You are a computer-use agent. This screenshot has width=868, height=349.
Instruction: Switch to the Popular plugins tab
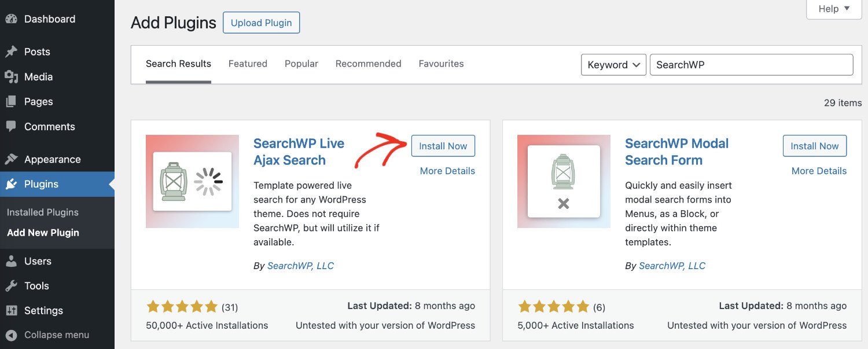301,64
